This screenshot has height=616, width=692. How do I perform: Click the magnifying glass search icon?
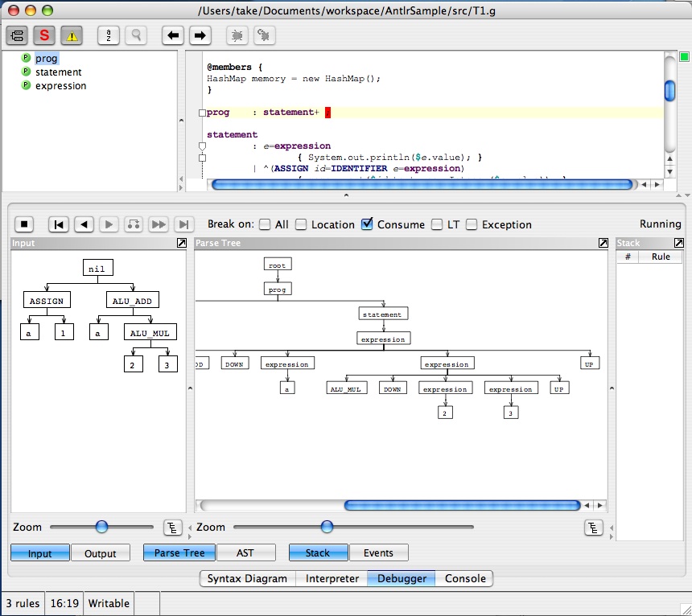(136, 35)
